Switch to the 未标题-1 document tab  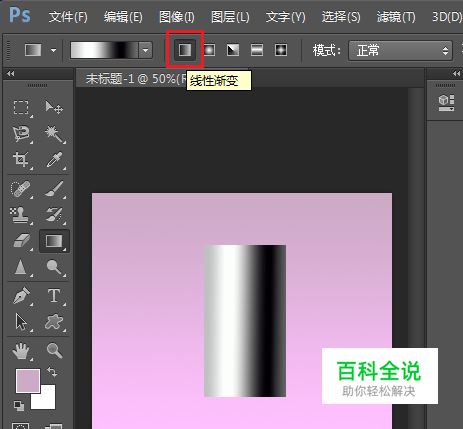135,79
